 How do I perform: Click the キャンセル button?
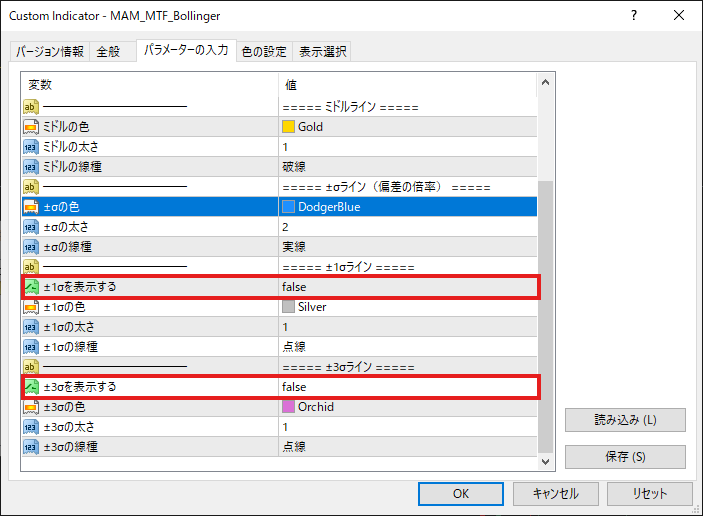555,494
